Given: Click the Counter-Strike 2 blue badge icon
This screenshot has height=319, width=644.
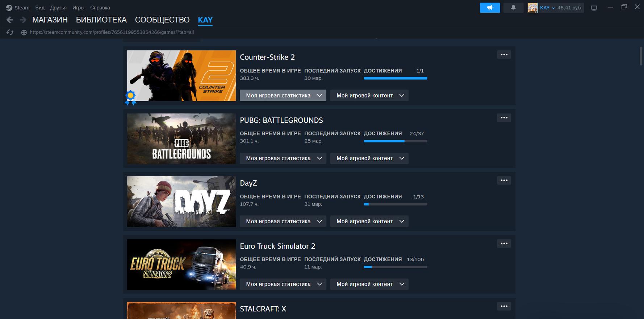Looking at the screenshot, I should (x=130, y=97).
